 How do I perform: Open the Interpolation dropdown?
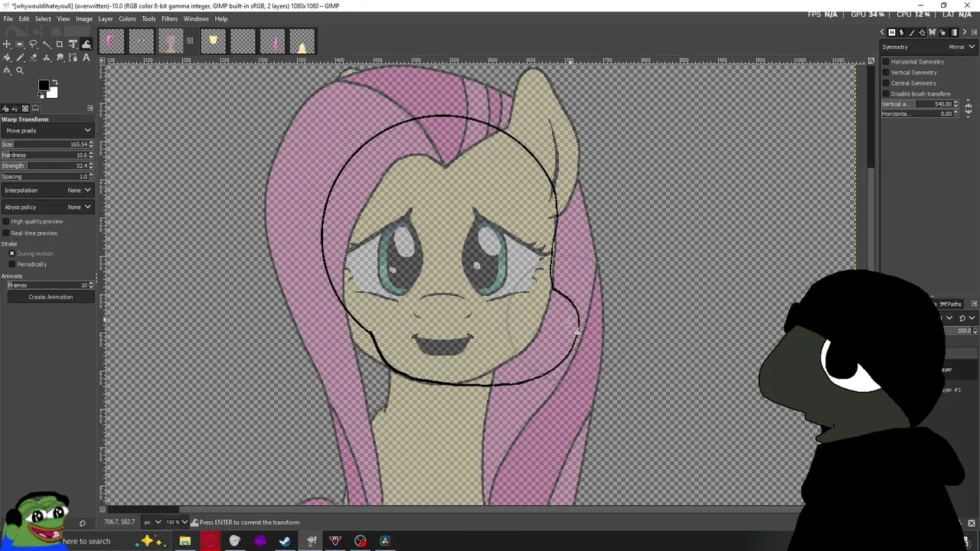coord(47,190)
